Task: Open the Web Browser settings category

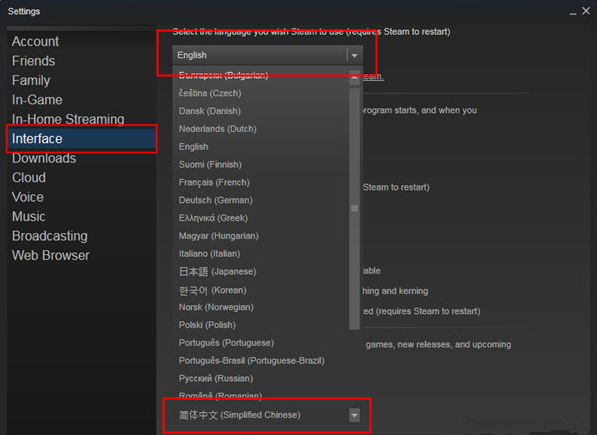Action: point(51,255)
